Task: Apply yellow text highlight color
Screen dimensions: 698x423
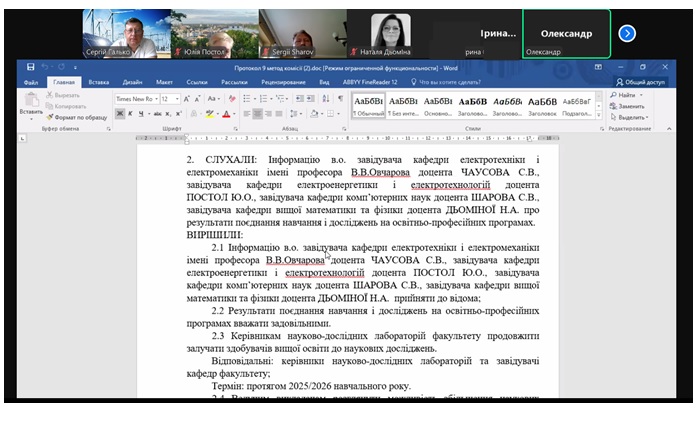Action: pos(210,114)
